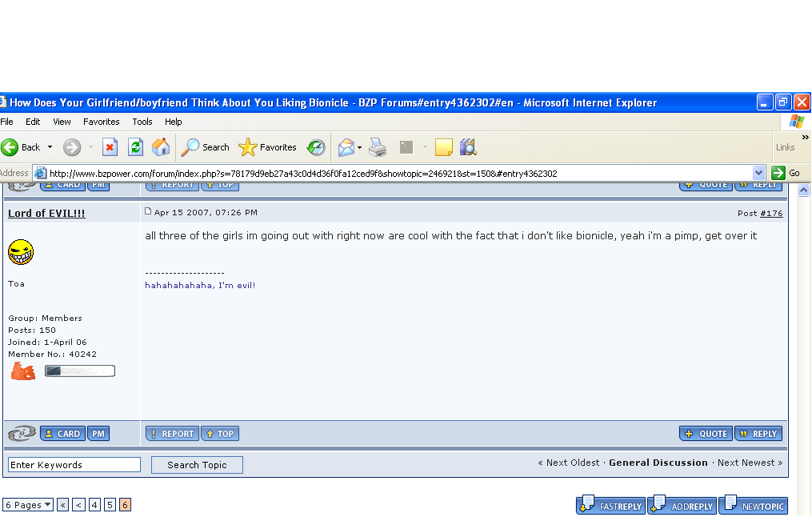Open Lord of EVIL!!! profile link

[x=46, y=214]
